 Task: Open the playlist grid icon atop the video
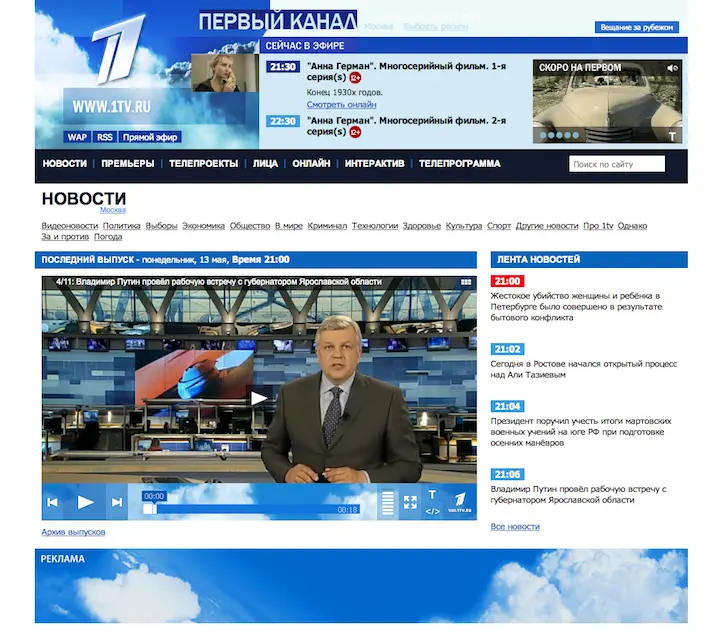click(x=466, y=282)
